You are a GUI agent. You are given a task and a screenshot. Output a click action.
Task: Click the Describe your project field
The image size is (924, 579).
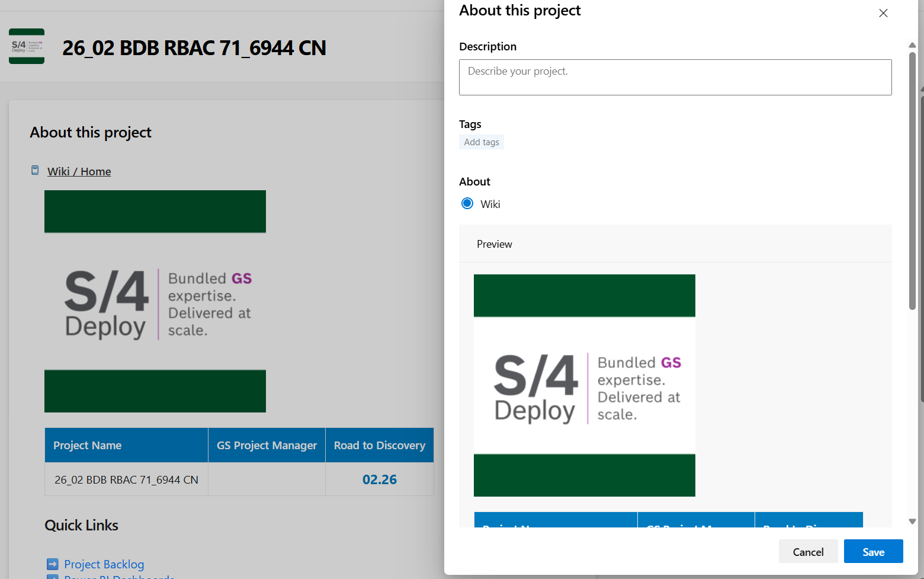tap(675, 77)
